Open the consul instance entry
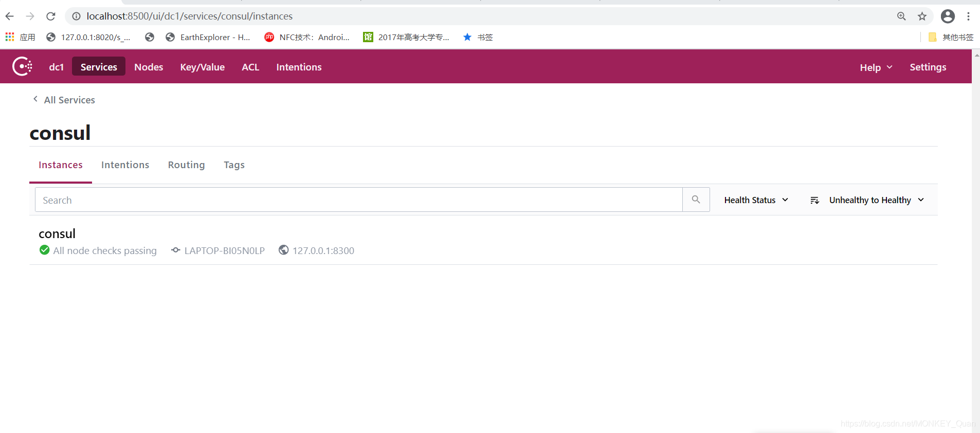Screen dimensions: 980x433 click(57, 233)
